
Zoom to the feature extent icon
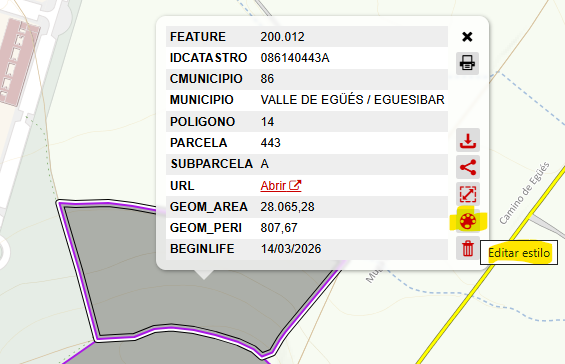click(x=468, y=194)
